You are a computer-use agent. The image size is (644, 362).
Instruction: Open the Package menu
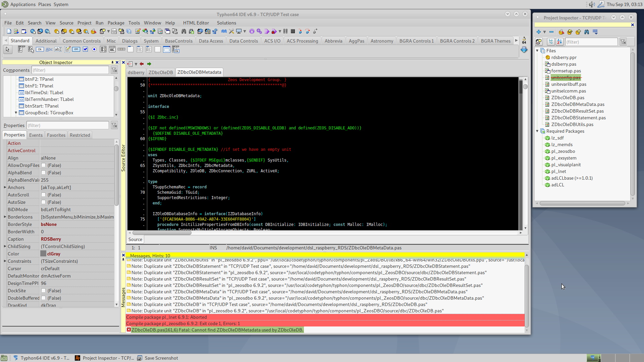pyautogui.click(x=116, y=23)
